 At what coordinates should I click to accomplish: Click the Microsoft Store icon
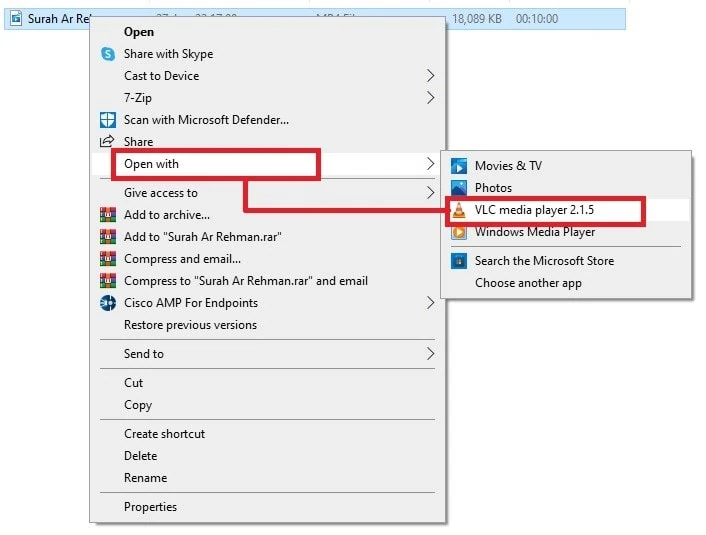coord(459,261)
